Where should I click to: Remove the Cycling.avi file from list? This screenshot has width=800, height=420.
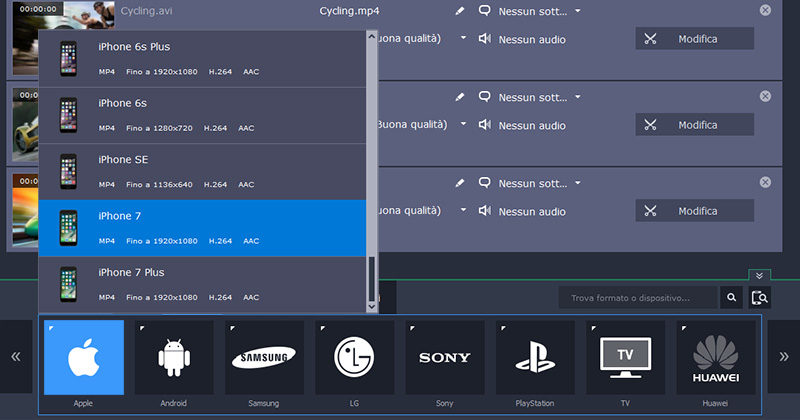pyautogui.click(x=765, y=10)
